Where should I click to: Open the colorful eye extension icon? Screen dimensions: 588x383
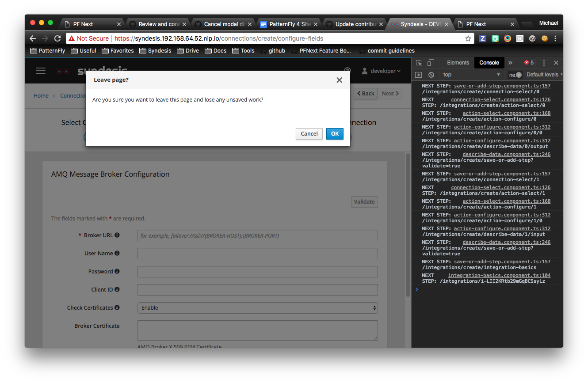(508, 38)
